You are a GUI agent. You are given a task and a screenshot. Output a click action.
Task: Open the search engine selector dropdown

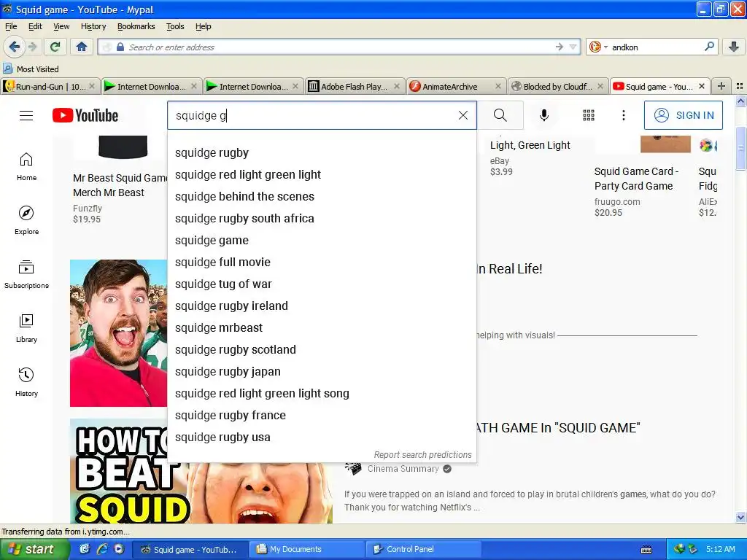598,47
